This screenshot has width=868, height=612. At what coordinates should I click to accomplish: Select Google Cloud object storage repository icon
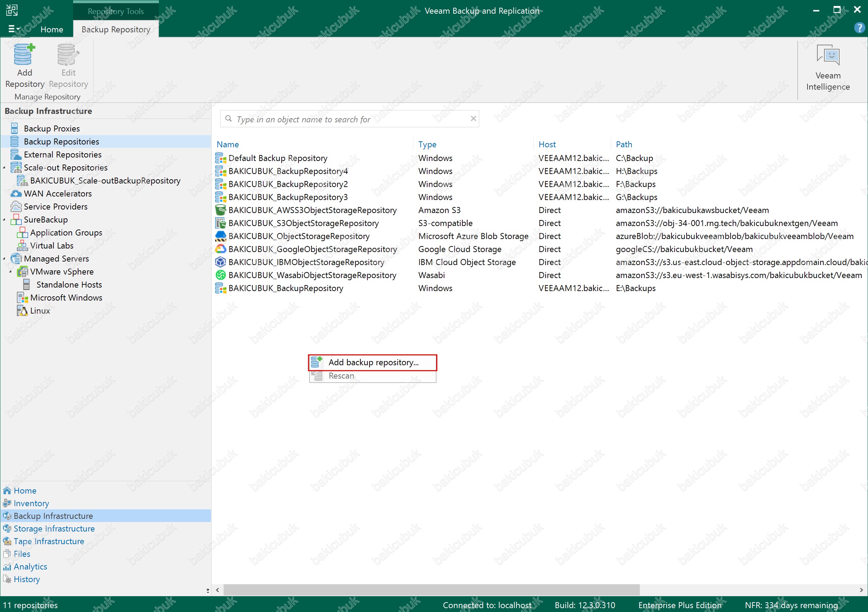(x=220, y=249)
